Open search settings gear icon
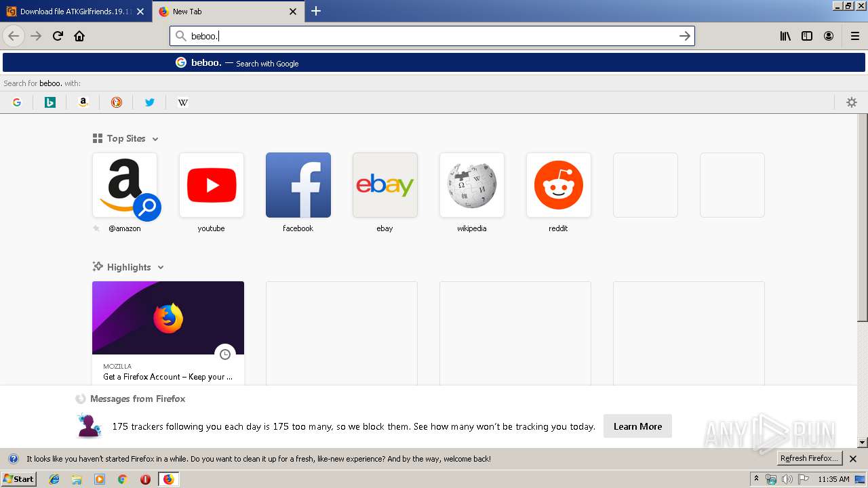This screenshot has width=868, height=488. click(852, 102)
